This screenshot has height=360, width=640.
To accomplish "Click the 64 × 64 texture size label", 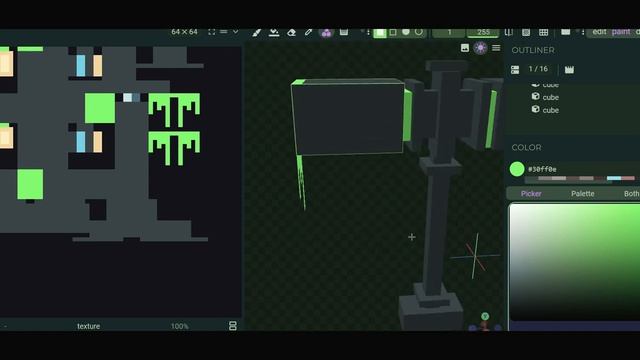I will tap(184, 32).
